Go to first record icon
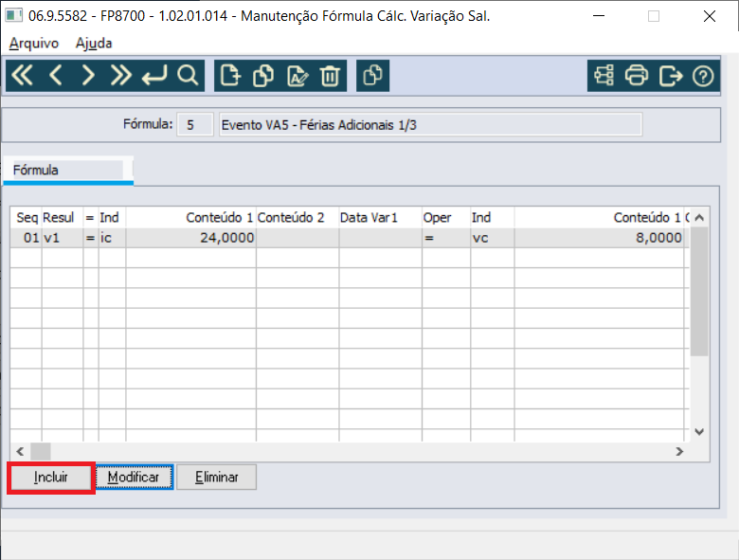739x560 pixels. point(23,76)
